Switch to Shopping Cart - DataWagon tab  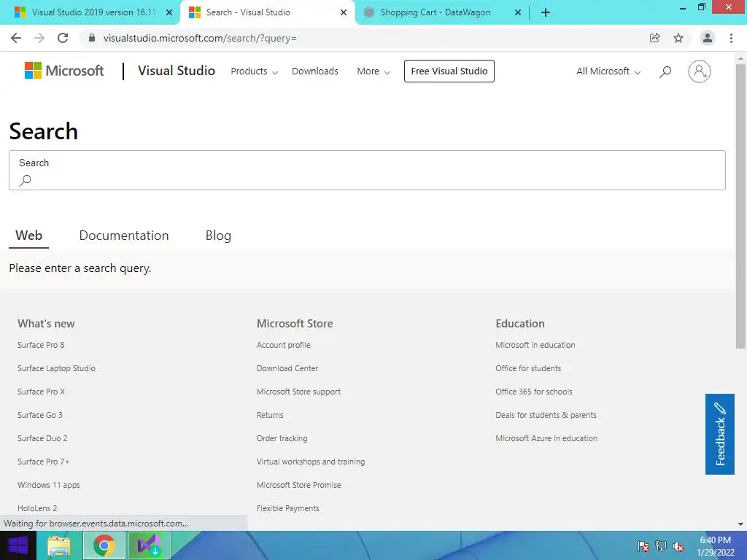(435, 12)
